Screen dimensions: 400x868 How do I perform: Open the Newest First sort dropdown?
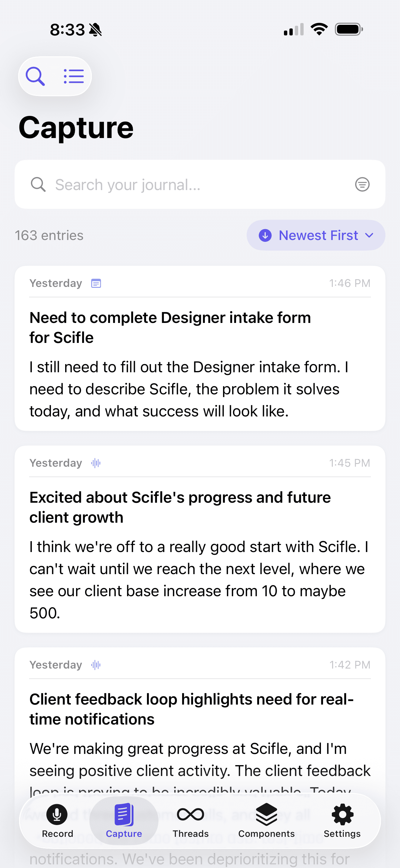click(315, 235)
